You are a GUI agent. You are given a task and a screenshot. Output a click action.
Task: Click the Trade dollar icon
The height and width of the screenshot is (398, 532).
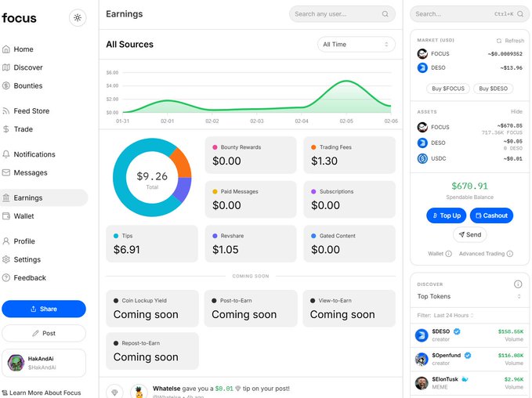click(x=6, y=129)
